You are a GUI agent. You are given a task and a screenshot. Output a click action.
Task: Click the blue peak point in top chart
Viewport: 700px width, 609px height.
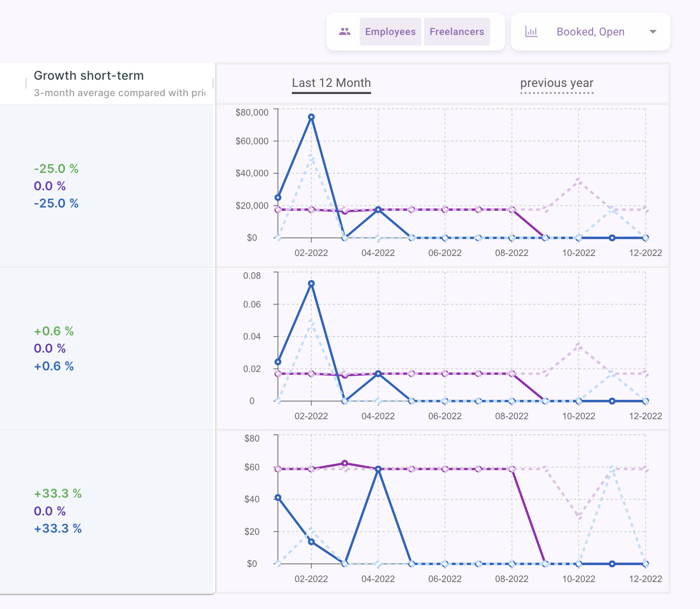tap(311, 117)
